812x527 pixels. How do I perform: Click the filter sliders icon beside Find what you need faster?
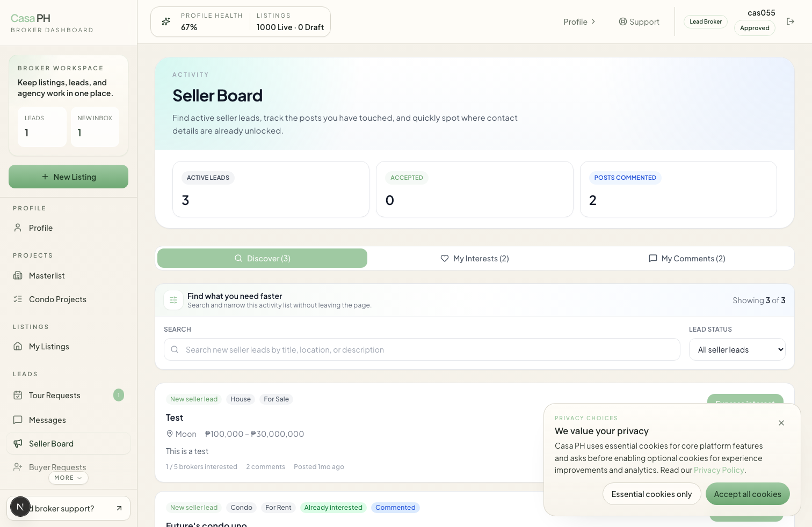[173, 300]
